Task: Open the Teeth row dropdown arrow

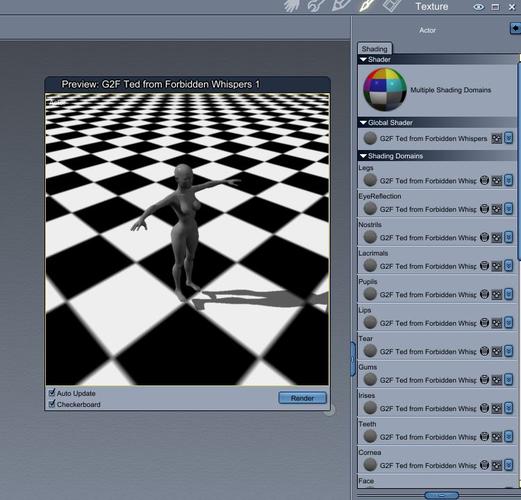Action: click(x=508, y=436)
